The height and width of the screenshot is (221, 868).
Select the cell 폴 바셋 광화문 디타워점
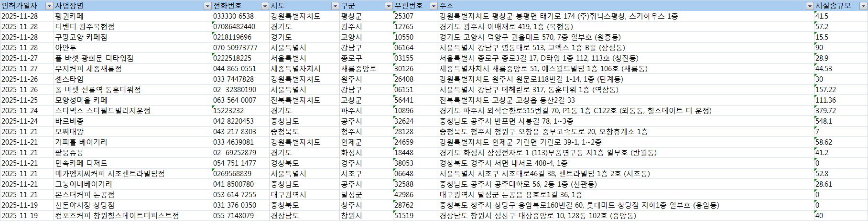point(132,58)
